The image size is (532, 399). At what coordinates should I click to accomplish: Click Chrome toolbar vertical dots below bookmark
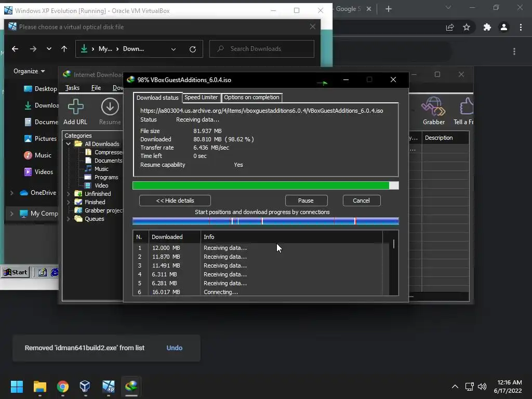pos(514,51)
